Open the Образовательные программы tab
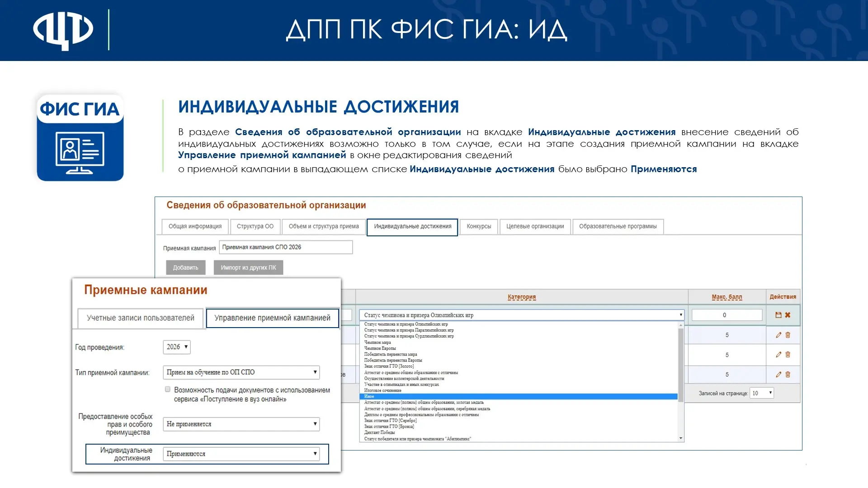 tap(618, 226)
